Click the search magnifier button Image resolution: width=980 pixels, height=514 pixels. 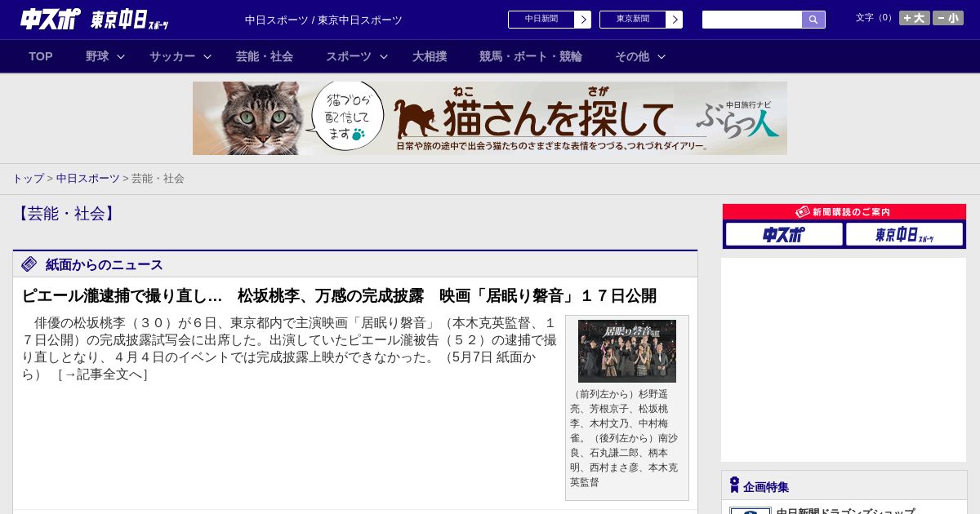[x=813, y=20]
